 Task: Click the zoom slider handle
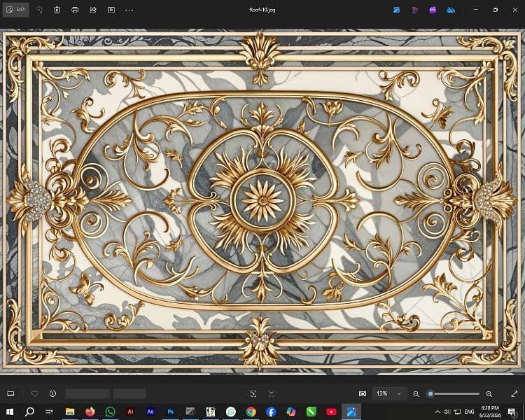click(431, 394)
